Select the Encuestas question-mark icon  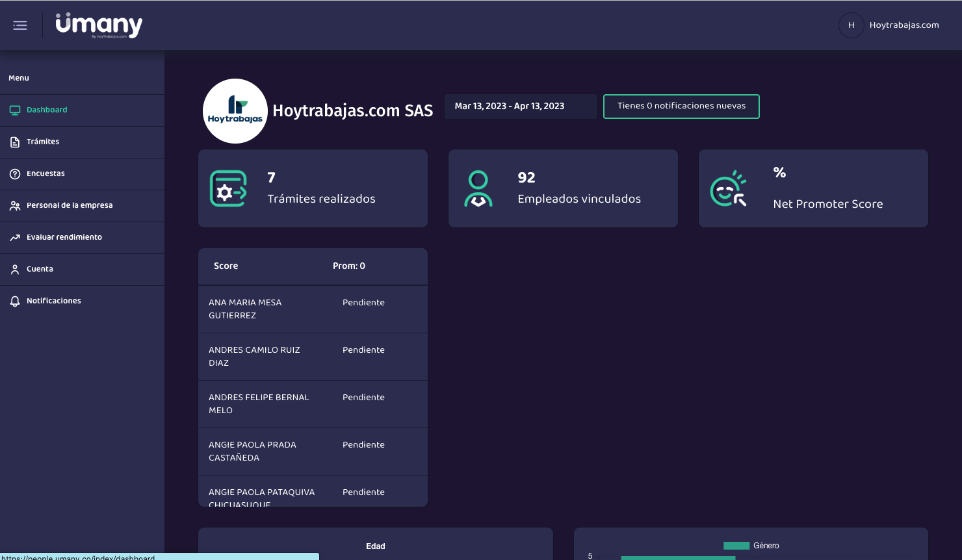[15, 174]
